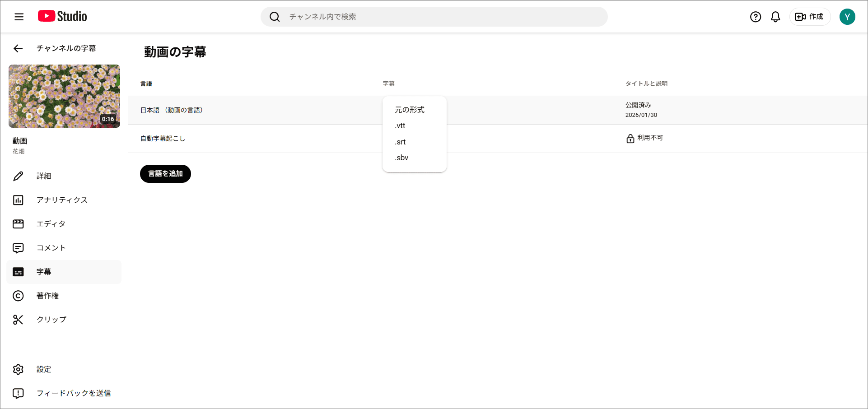Open the コメント section
This screenshot has height=409, width=868.
pos(51,248)
